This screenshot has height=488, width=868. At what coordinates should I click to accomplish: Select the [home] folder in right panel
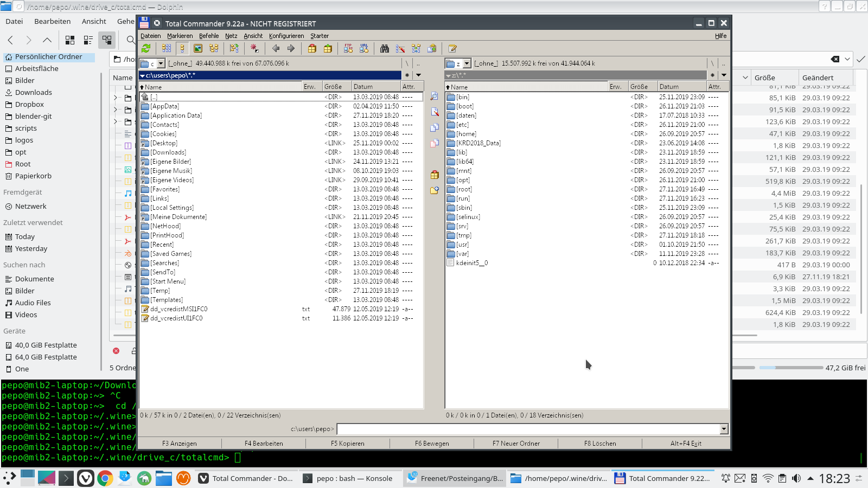466,134
